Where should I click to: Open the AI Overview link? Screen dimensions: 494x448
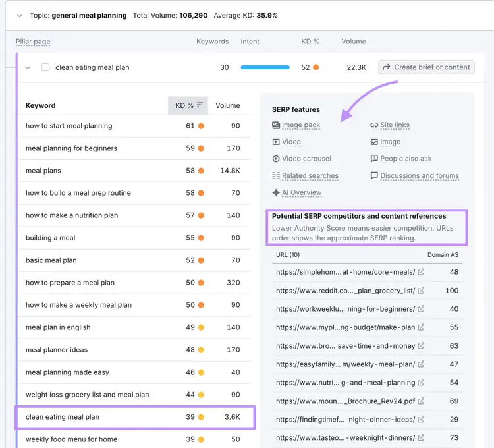click(x=302, y=192)
